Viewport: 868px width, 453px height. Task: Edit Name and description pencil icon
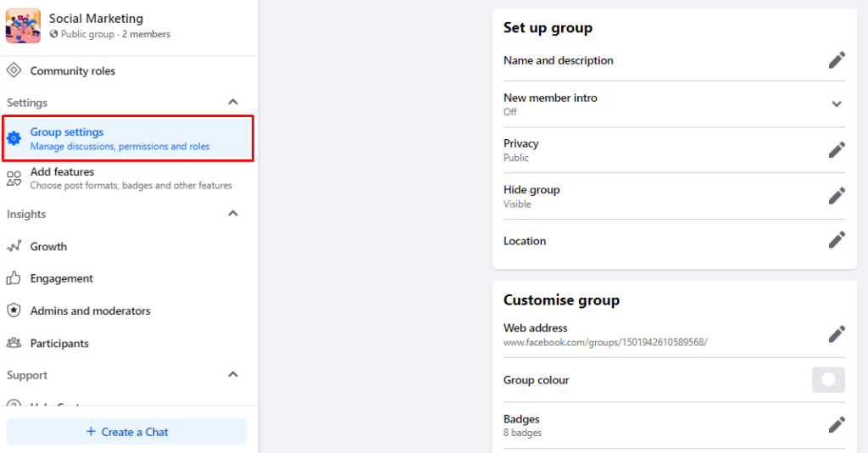point(837,60)
